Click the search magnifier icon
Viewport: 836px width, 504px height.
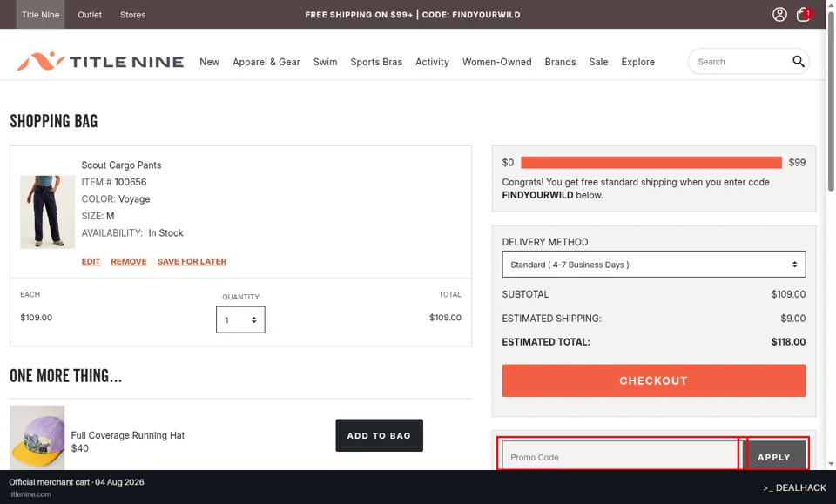[799, 61]
